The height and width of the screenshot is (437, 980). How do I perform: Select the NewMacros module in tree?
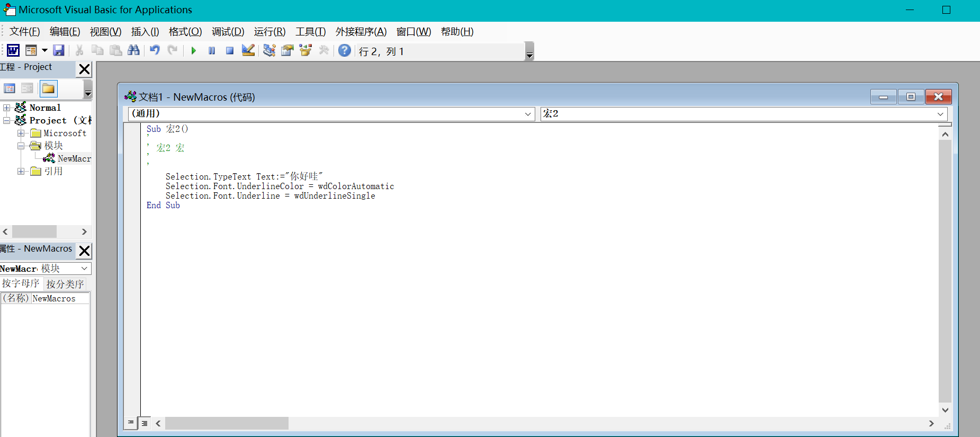[74, 158]
